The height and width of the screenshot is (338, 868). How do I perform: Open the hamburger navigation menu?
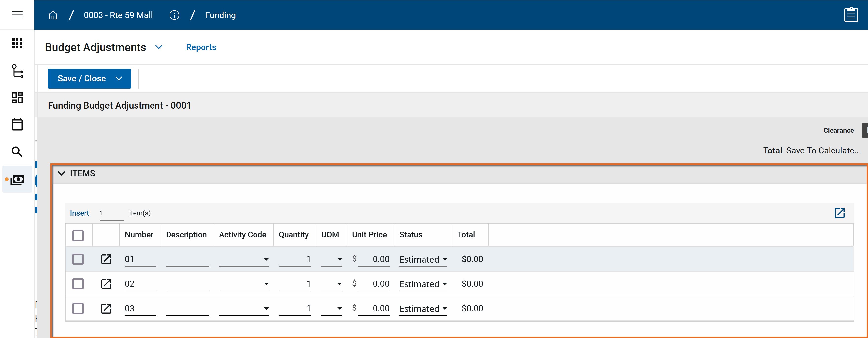pyautogui.click(x=17, y=15)
